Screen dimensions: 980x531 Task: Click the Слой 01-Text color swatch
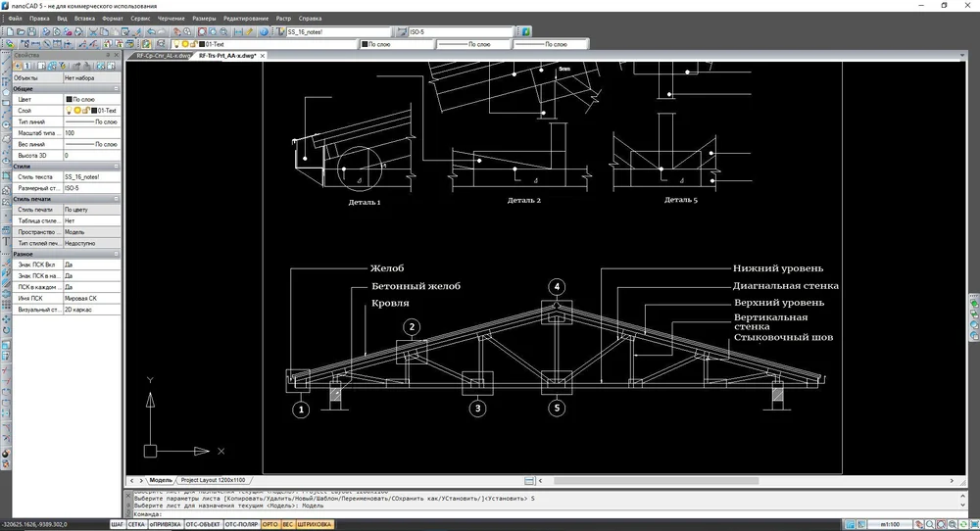pos(94,111)
